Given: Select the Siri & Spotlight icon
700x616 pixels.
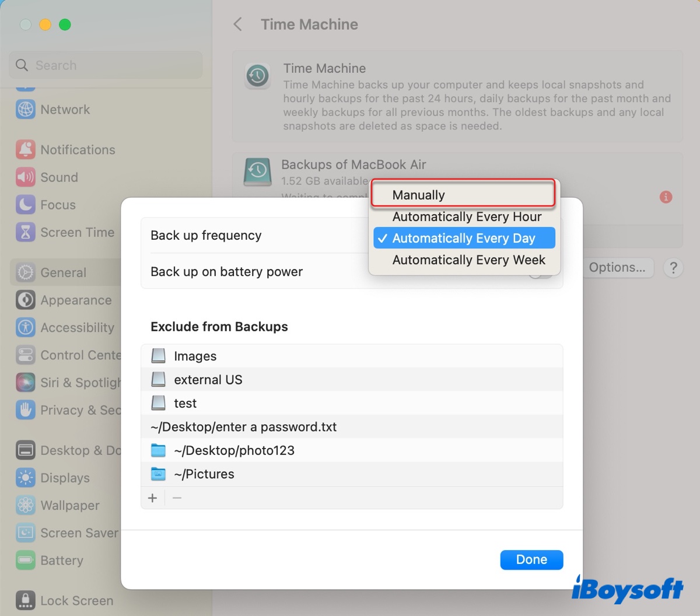Looking at the screenshot, I should click(x=26, y=383).
